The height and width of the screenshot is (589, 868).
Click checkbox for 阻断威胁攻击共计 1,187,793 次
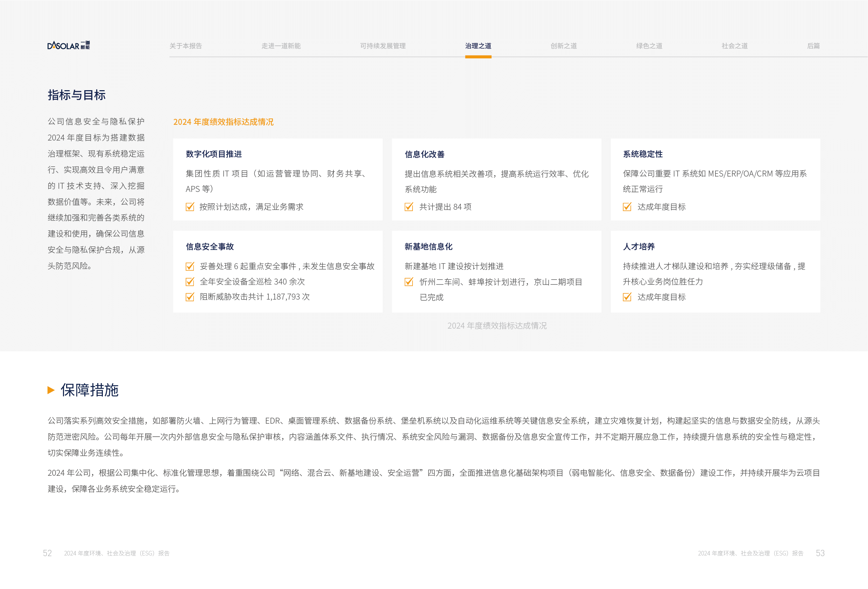point(190,297)
